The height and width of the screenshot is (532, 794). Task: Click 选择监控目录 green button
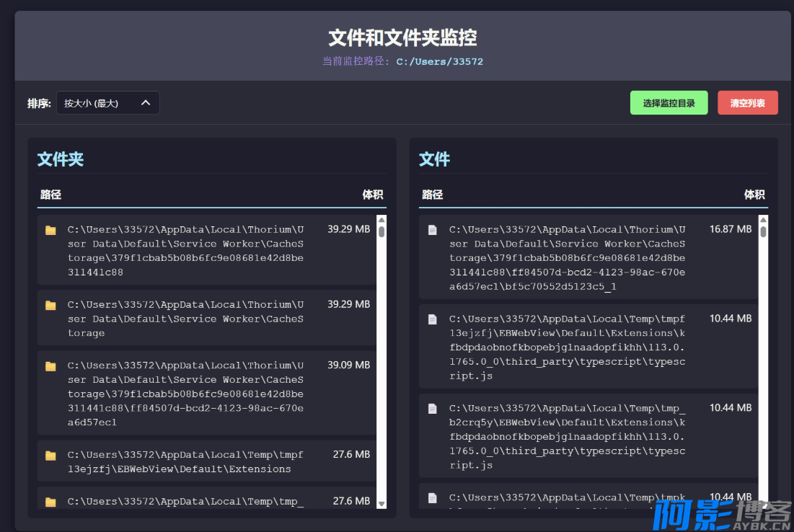coord(669,103)
